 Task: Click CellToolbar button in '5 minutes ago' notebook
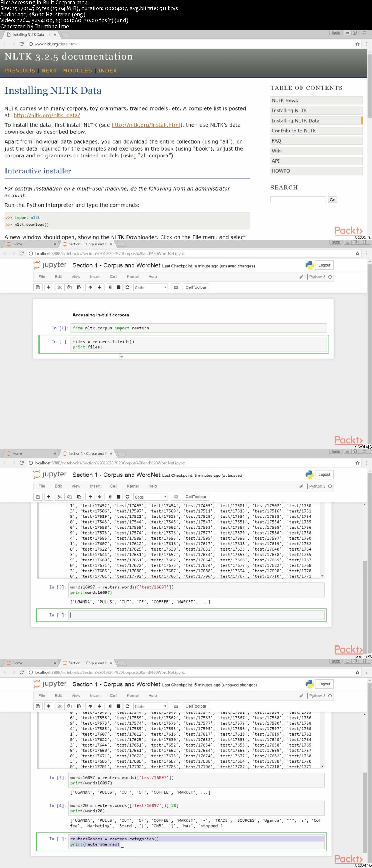(x=196, y=706)
